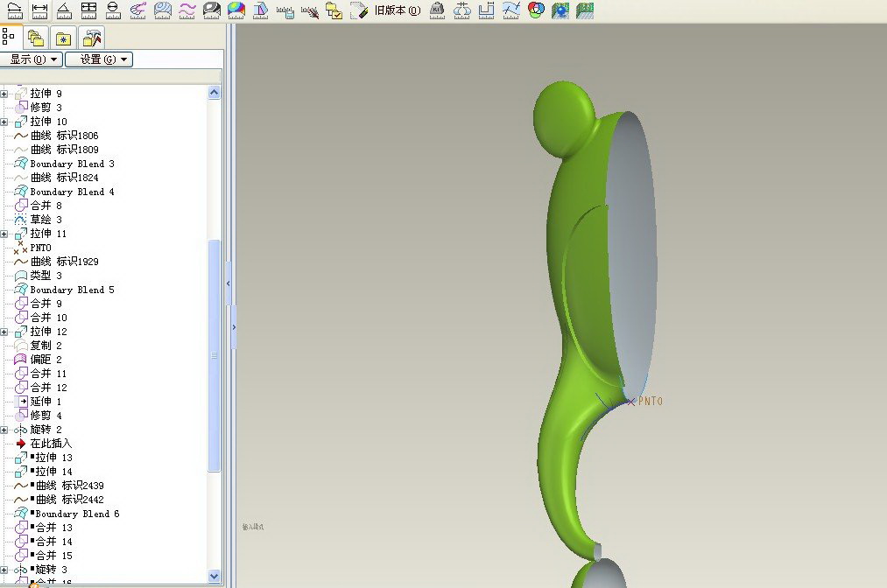887x588 pixels.
Task: Open the shaded curvature analysis icon
Action: click(x=236, y=10)
